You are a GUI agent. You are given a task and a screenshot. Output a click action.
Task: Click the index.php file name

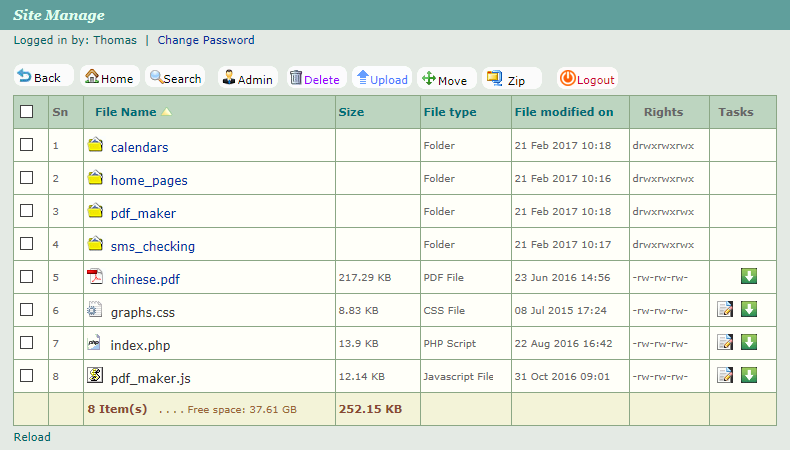coord(141,345)
